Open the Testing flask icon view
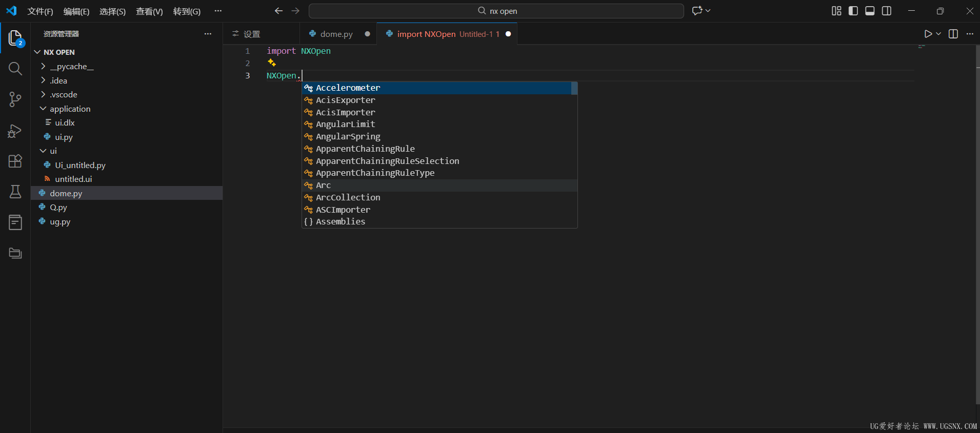Image resolution: width=980 pixels, height=433 pixels. 15,192
